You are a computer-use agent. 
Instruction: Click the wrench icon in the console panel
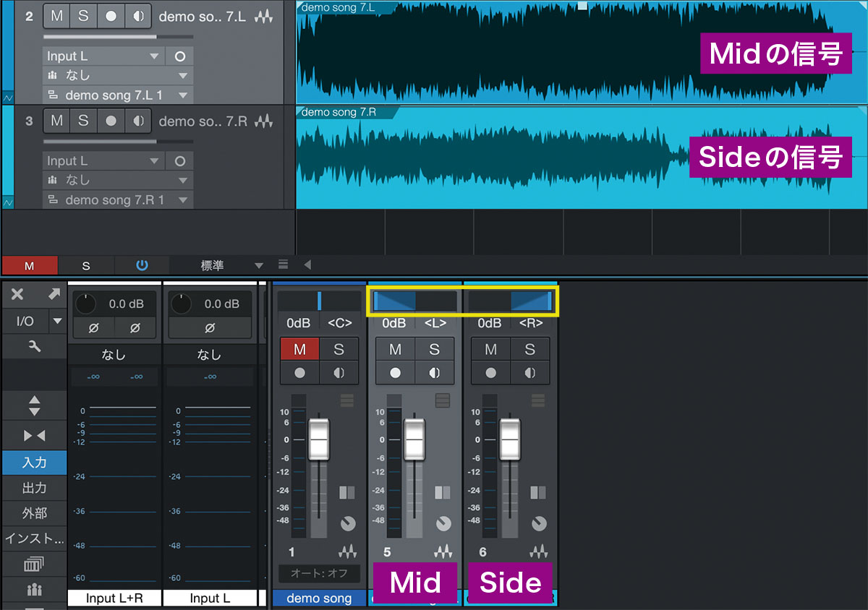tap(34, 345)
